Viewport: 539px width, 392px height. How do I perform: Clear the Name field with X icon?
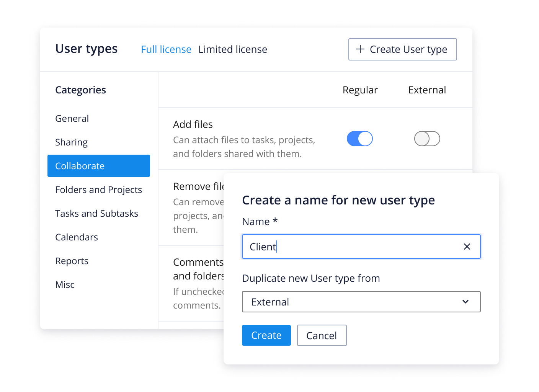tap(467, 247)
